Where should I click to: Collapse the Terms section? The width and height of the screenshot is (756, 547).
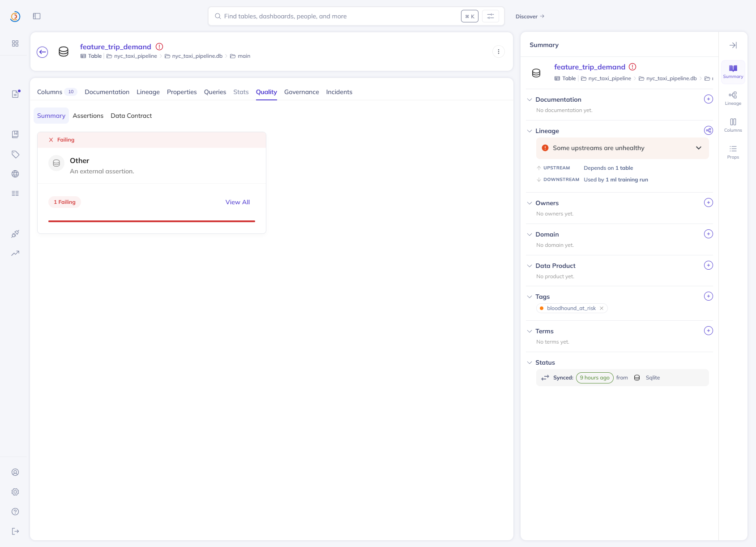click(x=530, y=331)
